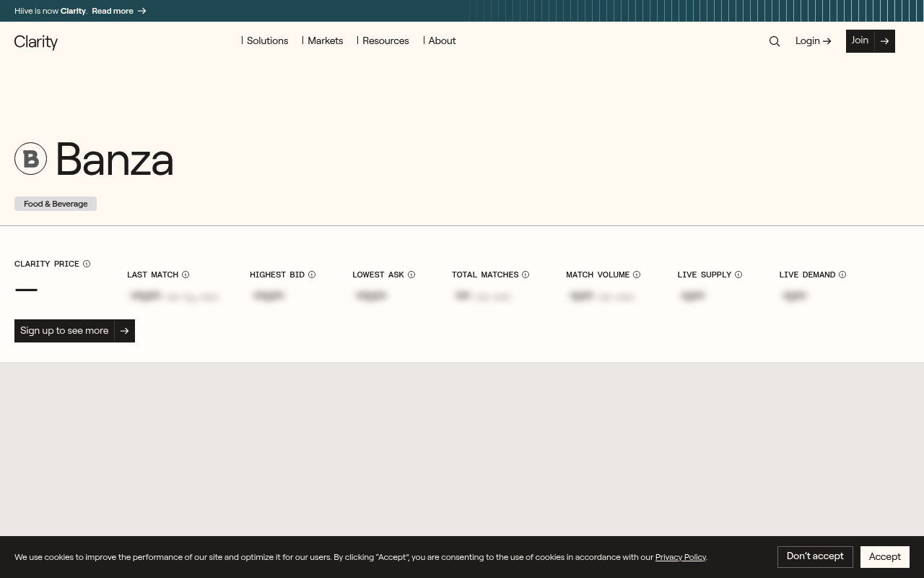The width and height of the screenshot is (924, 578).
Task: Click the HIGHEST BID label
Action: pos(277,275)
